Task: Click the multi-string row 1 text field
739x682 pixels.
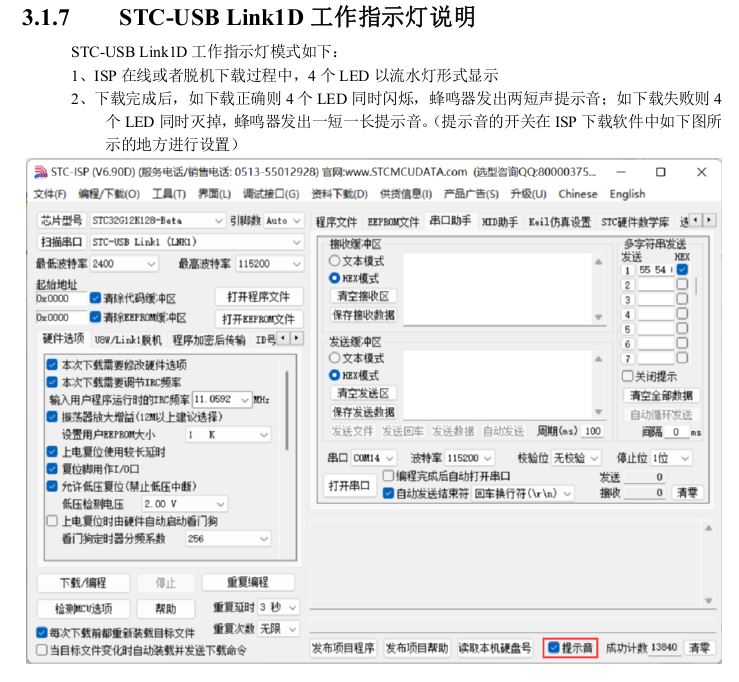Action: point(655,270)
